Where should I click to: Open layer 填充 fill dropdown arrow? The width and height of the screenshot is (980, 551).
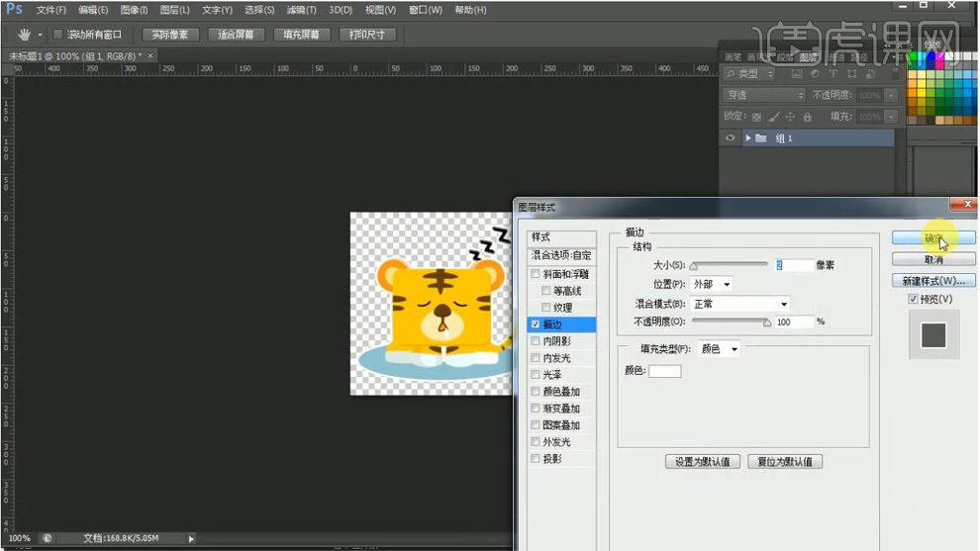pos(891,117)
